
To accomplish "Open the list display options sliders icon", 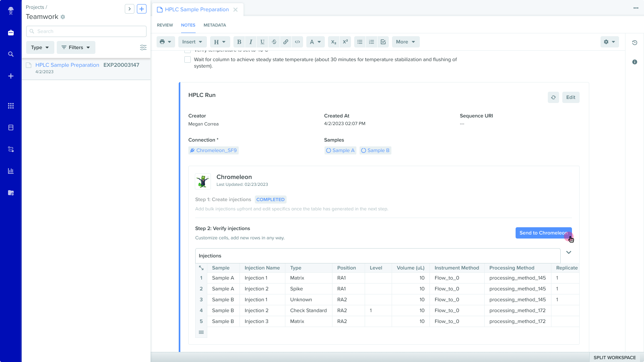I will point(143,47).
